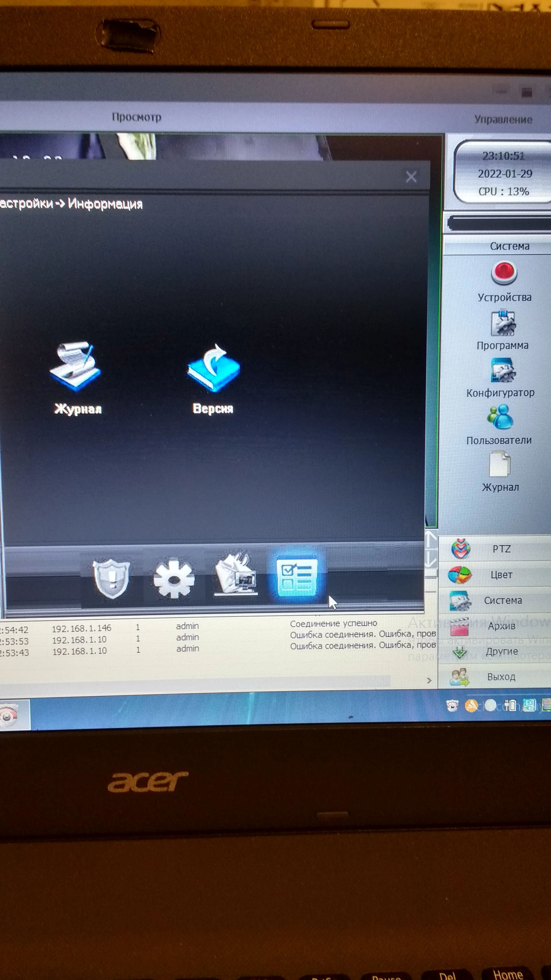Switch to the Просмотр tab

[x=137, y=117]
